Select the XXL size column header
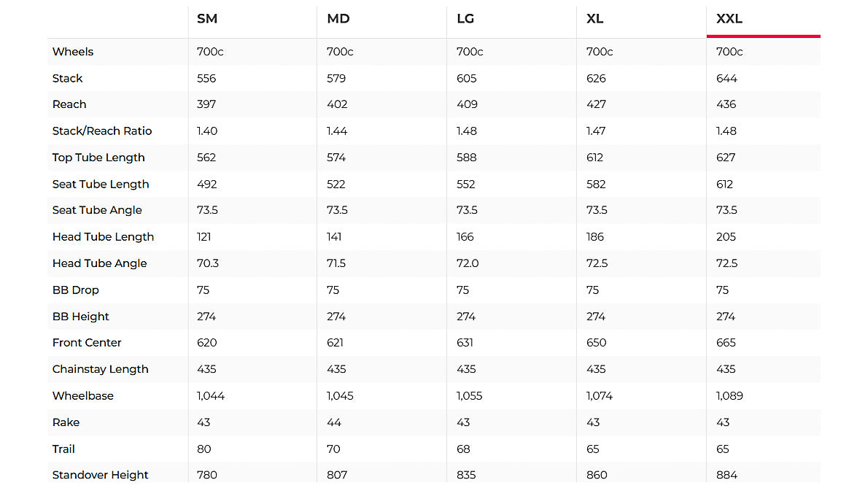Viewport: 868px width, 488px height. [x=729, y=19]
